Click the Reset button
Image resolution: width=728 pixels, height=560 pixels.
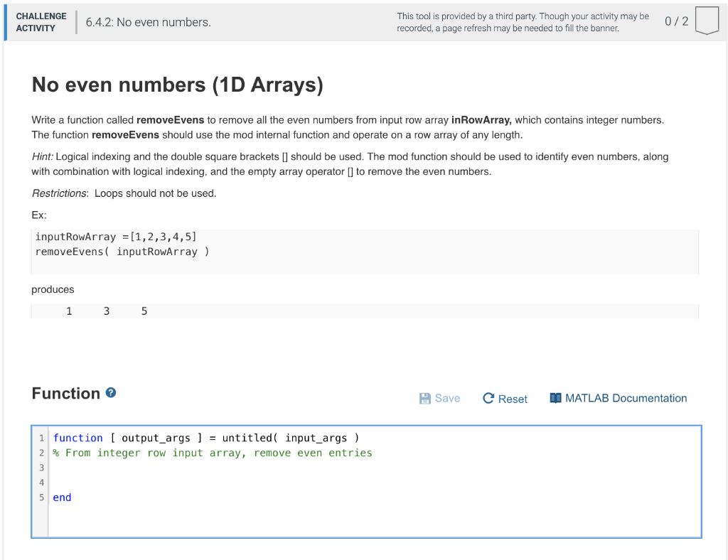pos(505,399)
